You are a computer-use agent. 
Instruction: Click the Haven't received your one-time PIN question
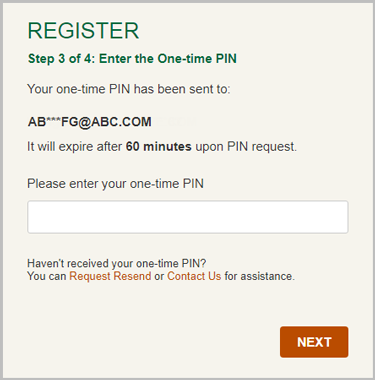117,263
